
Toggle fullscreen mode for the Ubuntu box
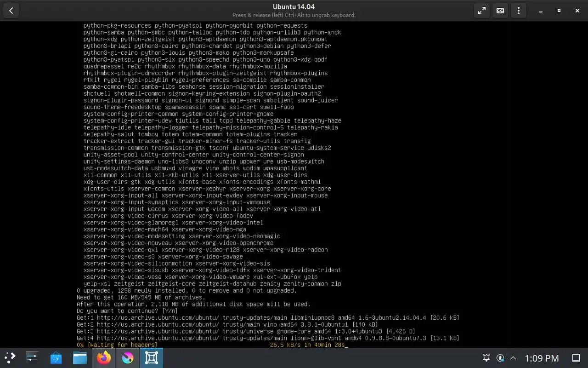[481, 11]
